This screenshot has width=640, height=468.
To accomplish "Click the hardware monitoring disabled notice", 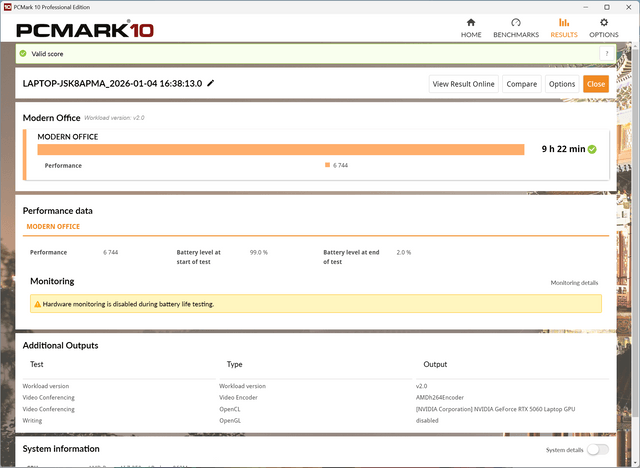I will coord(316,304).
